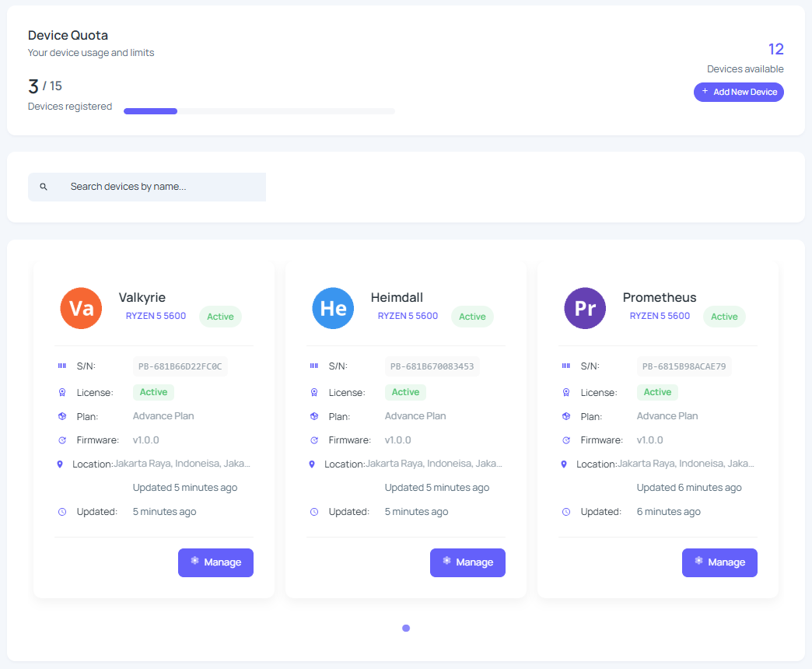Click the firmware refresh icon on Valkyrie card
812x669 pixels.
pyautogui.click(x=62, y=440)
